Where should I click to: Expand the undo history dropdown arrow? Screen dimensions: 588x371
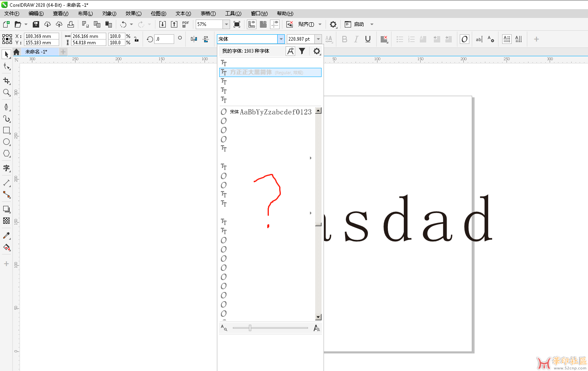[x=131, y=24]
